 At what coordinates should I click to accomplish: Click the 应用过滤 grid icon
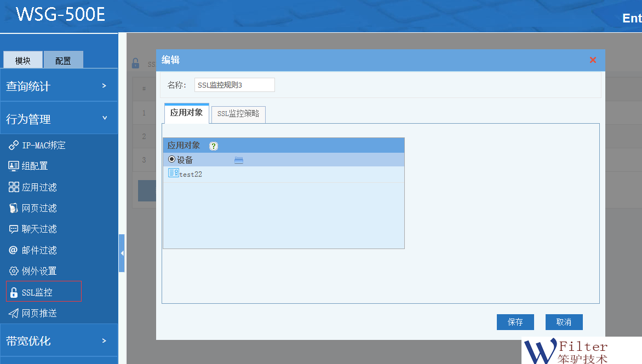point(14,187)
